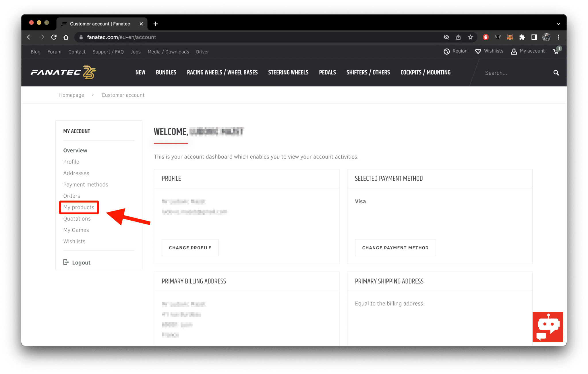This screenshot has width=588, height=374.
Task: Open the shopping cart icon
Action: [x=556, y=51]
